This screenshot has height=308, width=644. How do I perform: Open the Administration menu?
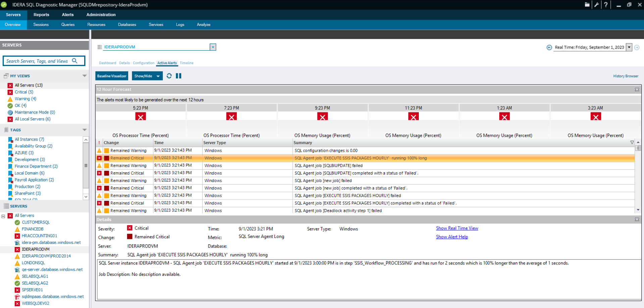pyautogui.click(x=101, y=15)
